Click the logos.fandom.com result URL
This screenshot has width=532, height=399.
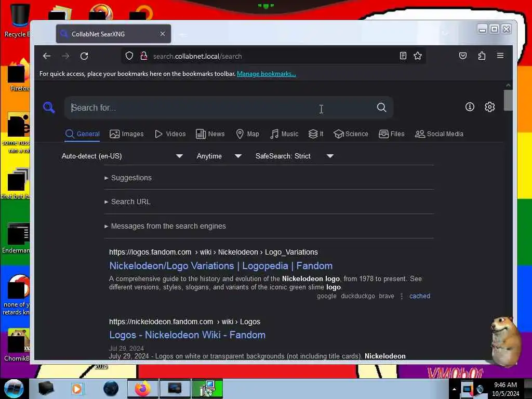tap(214, 252)
